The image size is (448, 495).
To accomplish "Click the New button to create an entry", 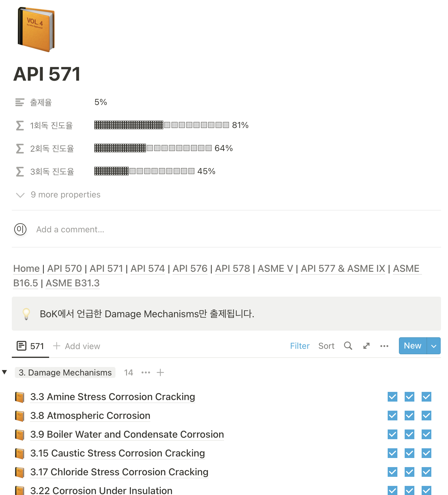I will click(x=412, y=346).
